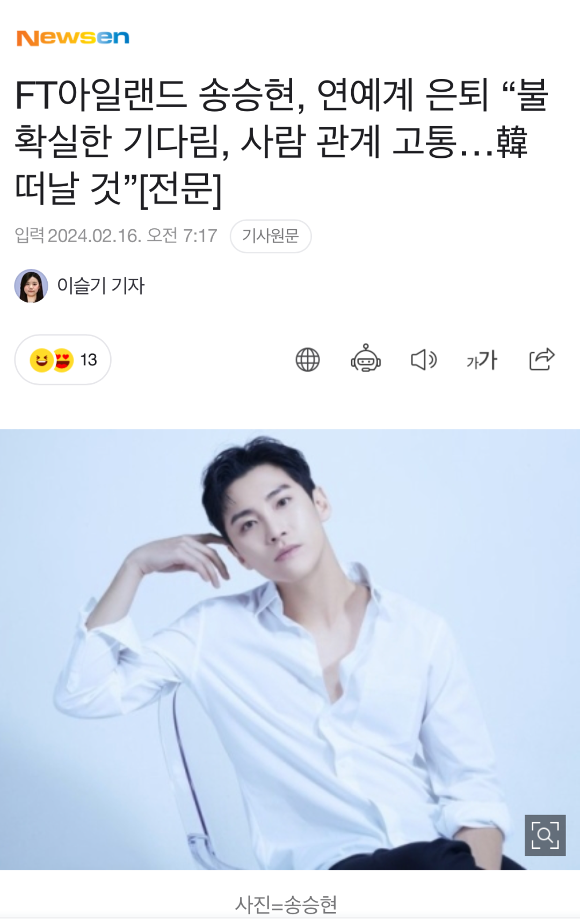Open the Newsen publisher logo
The width and height of the screenshot is (580, 924).
(73, 38)
